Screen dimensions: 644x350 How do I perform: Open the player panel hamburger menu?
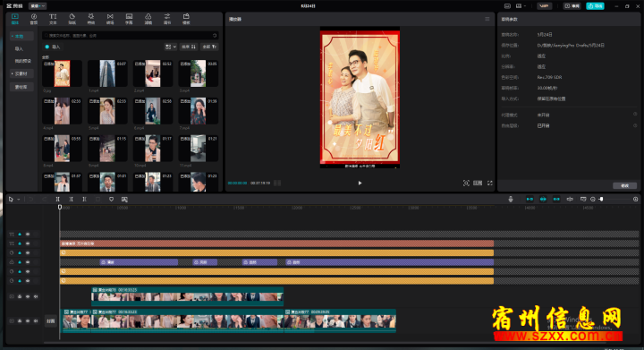coord(487,20)
